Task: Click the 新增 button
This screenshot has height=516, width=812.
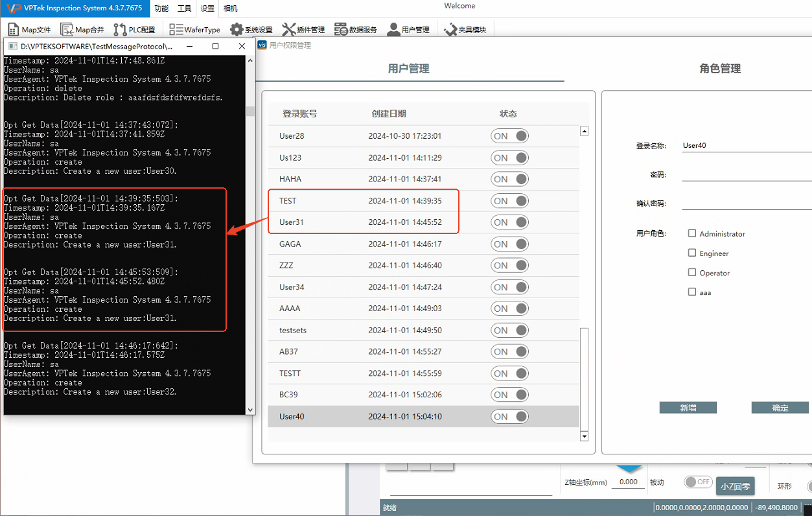Action: [x=688, y=408]
